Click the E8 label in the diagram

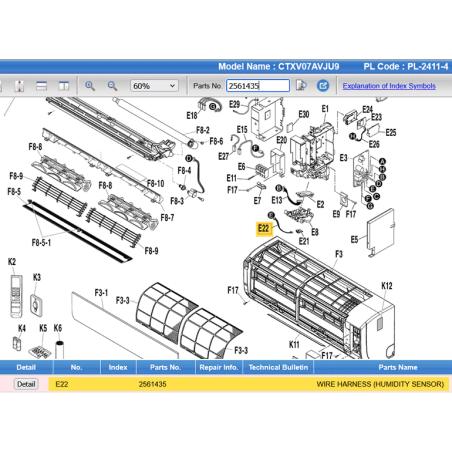[315, 232]
